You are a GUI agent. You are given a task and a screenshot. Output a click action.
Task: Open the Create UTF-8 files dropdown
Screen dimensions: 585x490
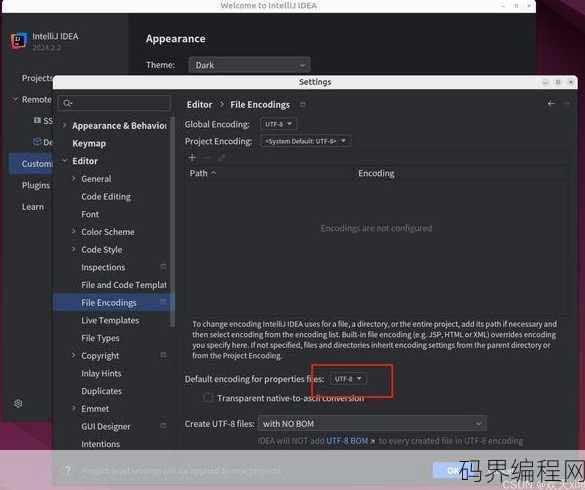[x=372, y=424]
